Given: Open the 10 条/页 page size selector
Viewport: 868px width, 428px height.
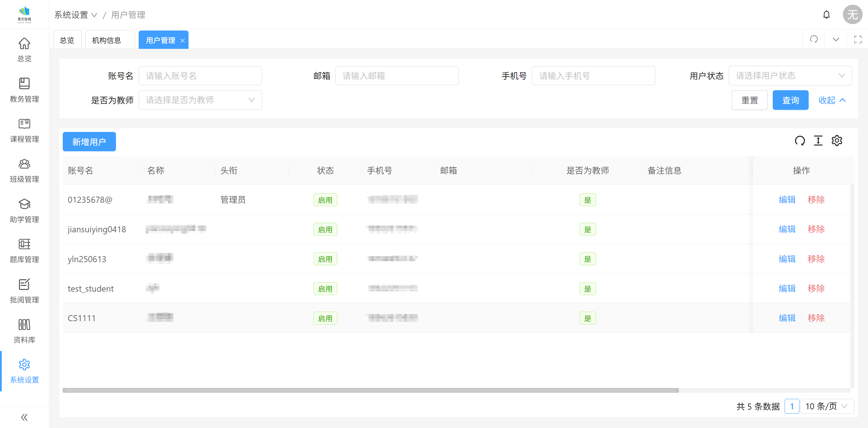Looking at the screenshot, I should 827,406.
